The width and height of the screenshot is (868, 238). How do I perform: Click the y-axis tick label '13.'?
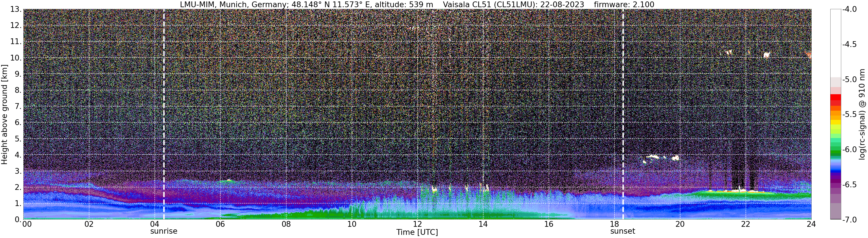pyautogui.click(x=16, y=9)
